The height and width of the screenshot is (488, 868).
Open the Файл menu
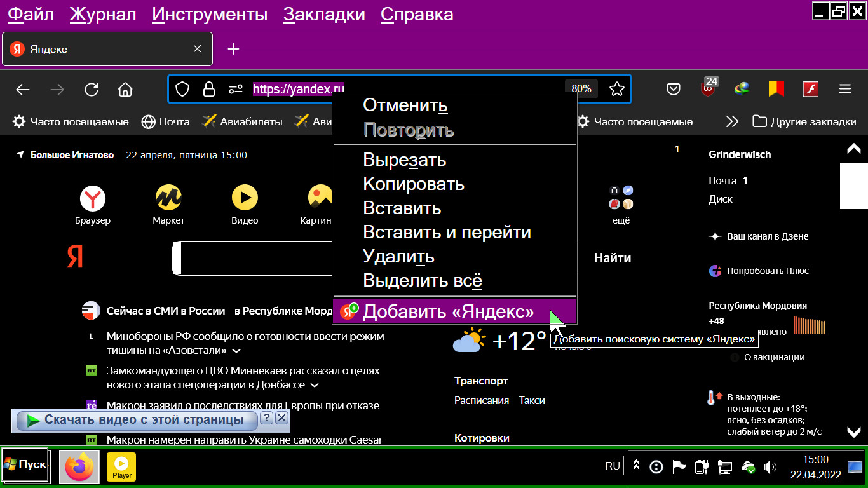[x=31, y=14]
